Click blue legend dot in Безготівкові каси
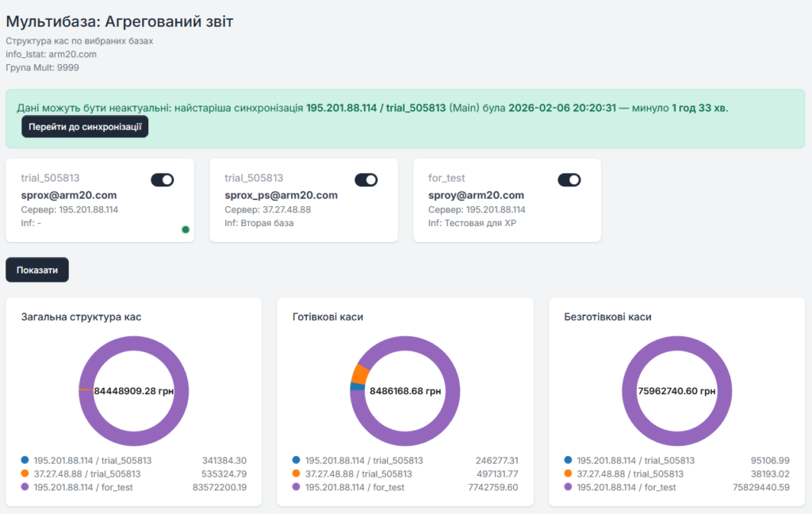812x514 pixels. [569, 460]
